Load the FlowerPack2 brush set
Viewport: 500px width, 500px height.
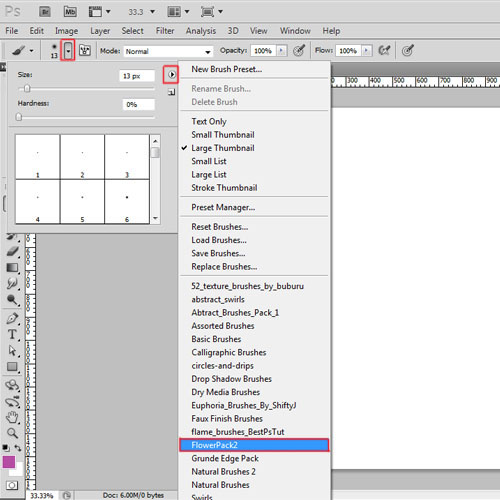point(254,445)
